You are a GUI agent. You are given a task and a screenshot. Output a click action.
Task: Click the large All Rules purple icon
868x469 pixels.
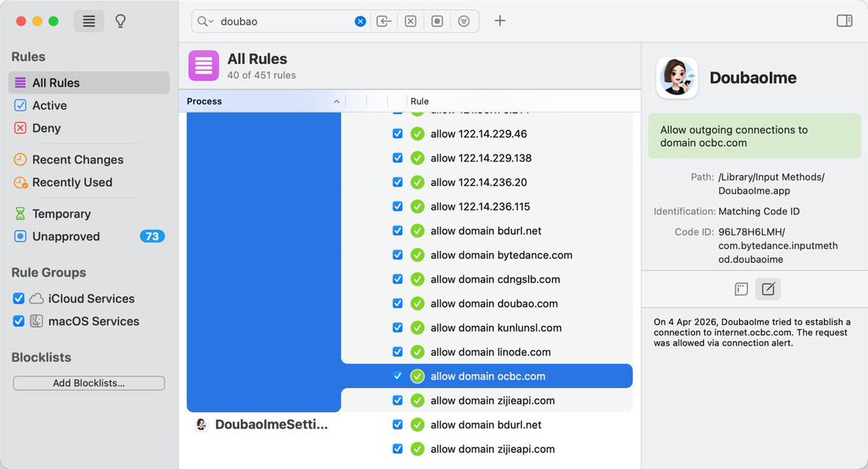pyautogui.click(x=204, y=65)
